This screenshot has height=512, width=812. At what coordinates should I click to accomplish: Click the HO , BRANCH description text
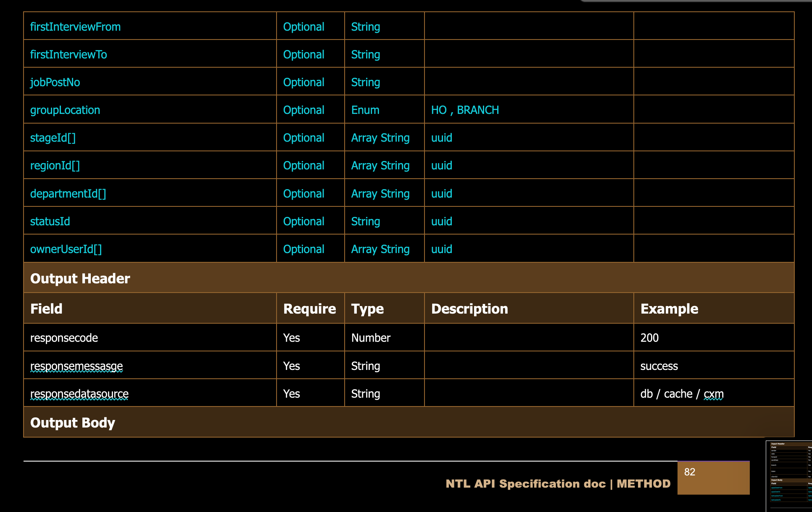[465, 110]
